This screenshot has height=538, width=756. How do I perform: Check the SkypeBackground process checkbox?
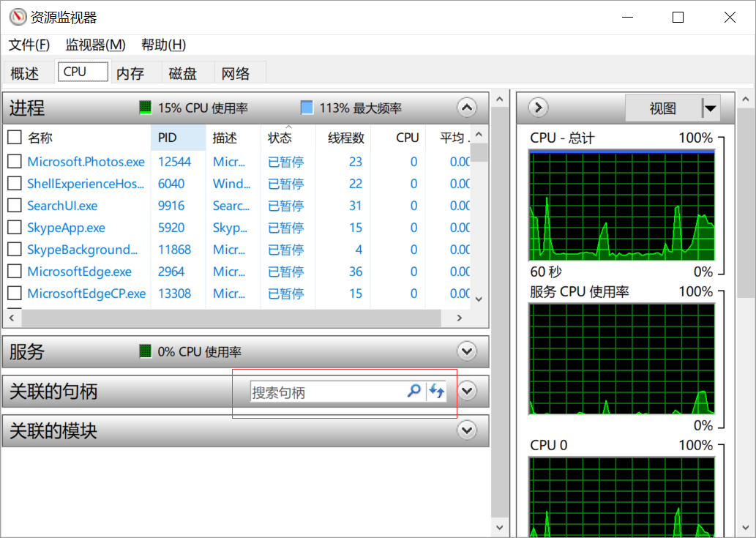point(15,249)
